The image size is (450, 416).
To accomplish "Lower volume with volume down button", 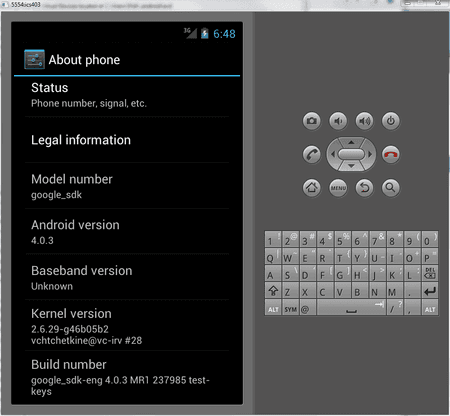I will coord(338,121).
